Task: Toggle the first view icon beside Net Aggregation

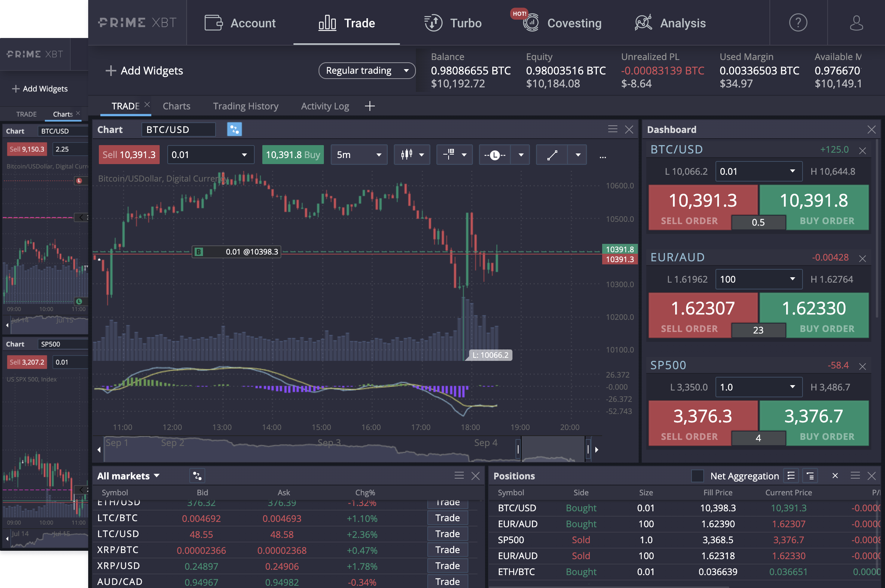Action: pyautogui.click(x=792, y=476)
